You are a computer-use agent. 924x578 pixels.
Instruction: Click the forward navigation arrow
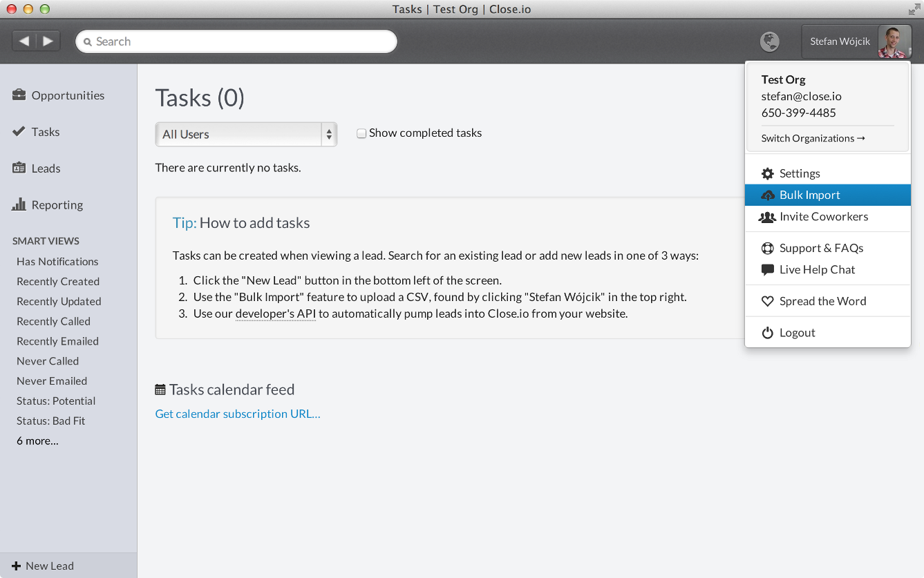pos(48,41)
